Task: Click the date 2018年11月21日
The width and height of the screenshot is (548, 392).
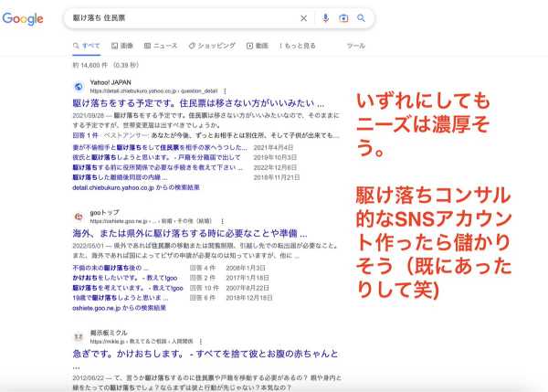Action: (x=277, y=177)
